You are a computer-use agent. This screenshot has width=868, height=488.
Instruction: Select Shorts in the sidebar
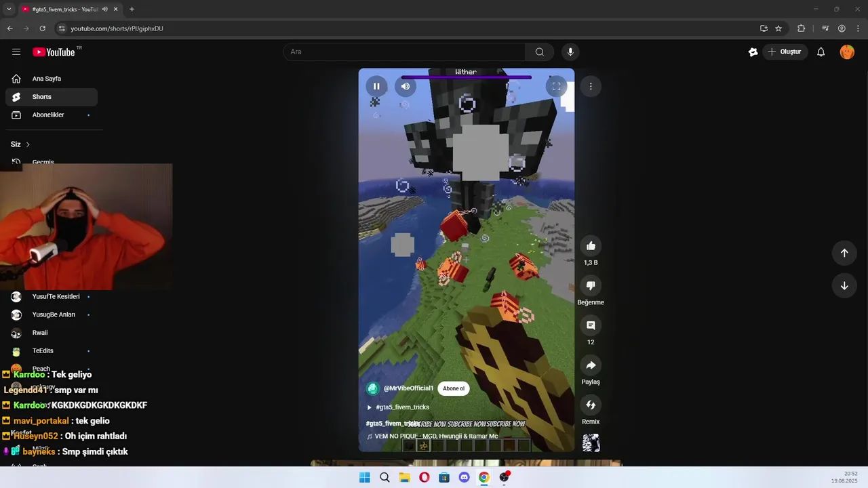(52, 97)
